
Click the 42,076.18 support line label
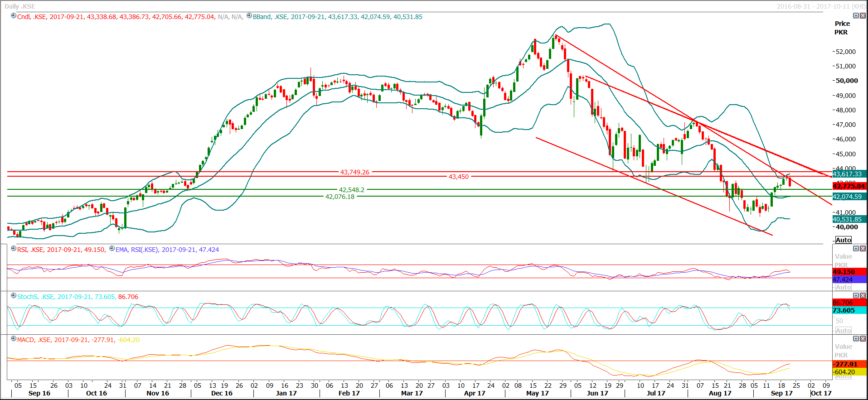[x=340, y=197]
